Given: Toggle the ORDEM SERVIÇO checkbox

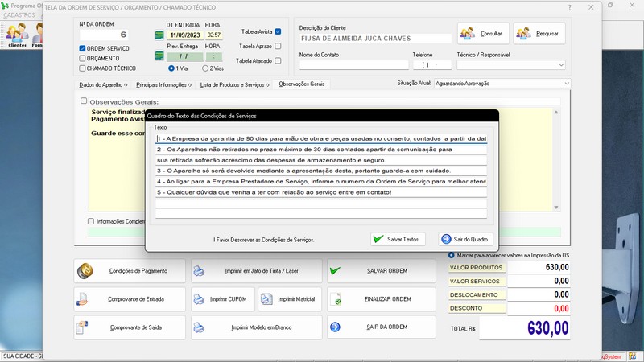Looking at the screenshot, I should (82, 48).
